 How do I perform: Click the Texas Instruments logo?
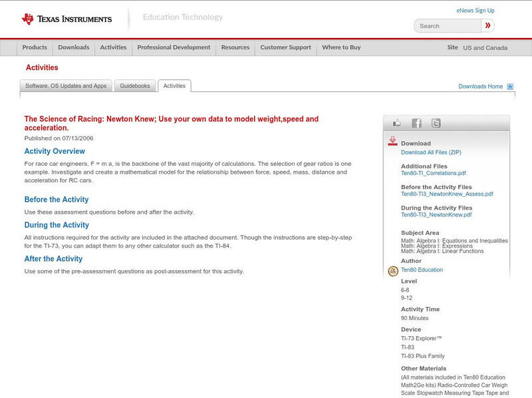(66, 19)
